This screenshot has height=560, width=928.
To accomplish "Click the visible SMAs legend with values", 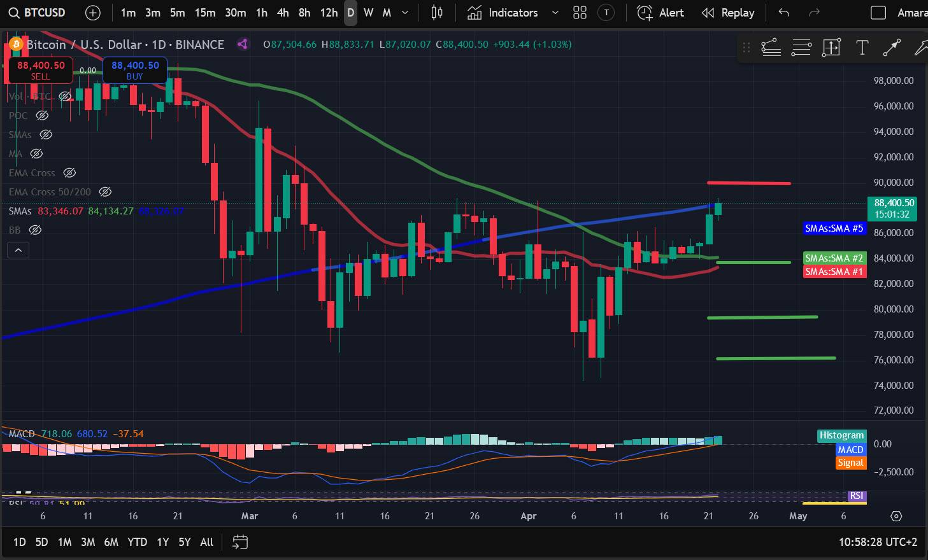I will coord(96,211).
